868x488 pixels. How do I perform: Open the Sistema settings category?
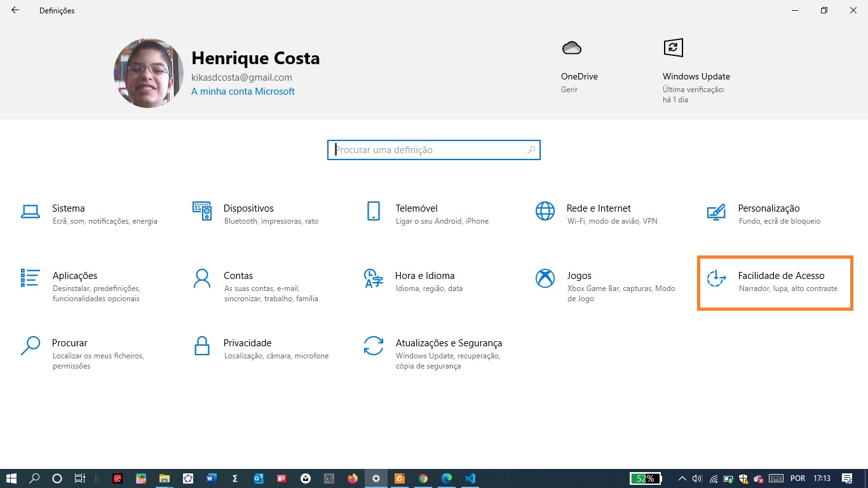coord(89,214)
